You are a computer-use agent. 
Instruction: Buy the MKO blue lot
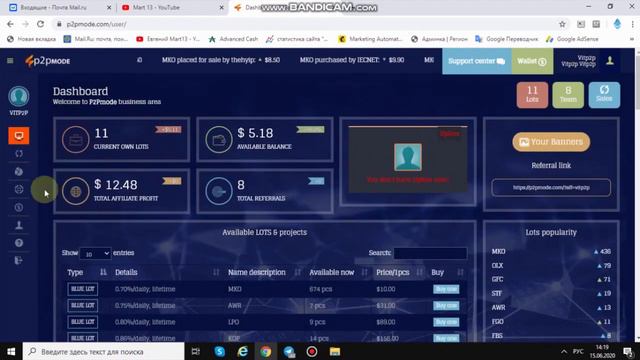pyautogui.click(x=446, y=289)
